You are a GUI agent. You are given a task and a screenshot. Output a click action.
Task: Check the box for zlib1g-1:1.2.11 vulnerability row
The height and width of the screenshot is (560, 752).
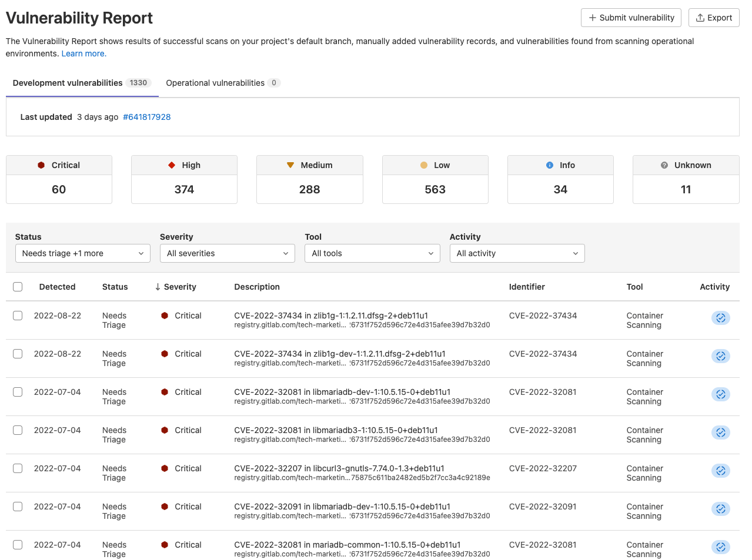18,316
